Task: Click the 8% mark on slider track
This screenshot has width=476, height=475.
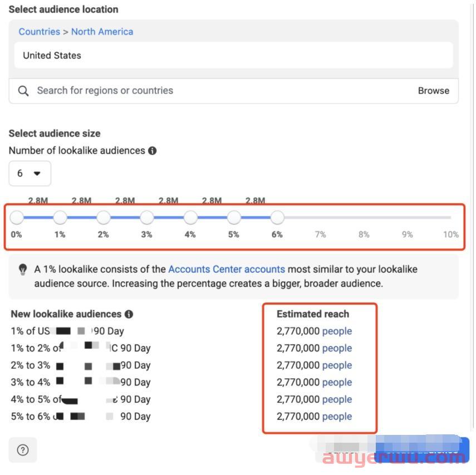Action: click(364, 218)
